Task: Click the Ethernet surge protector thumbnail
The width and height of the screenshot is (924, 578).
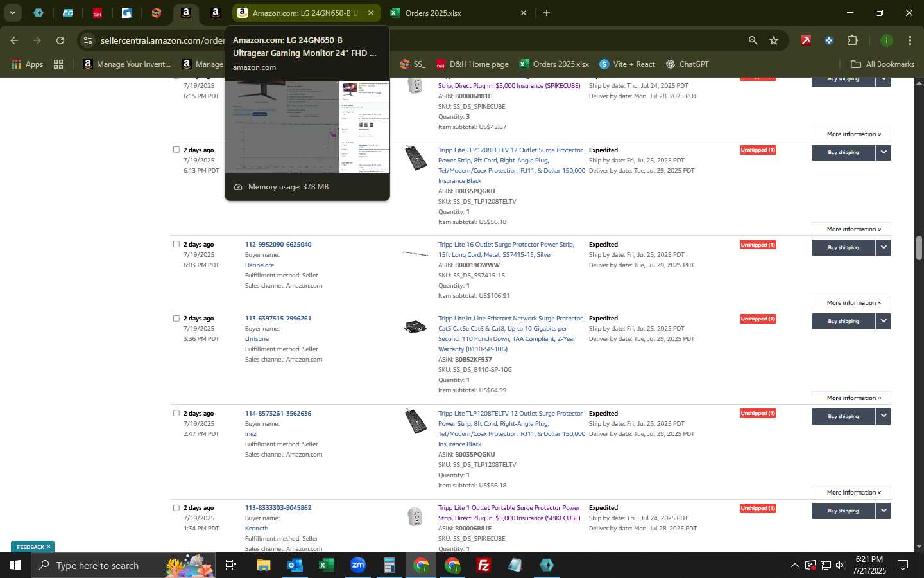Action: (x=415, y=327)
